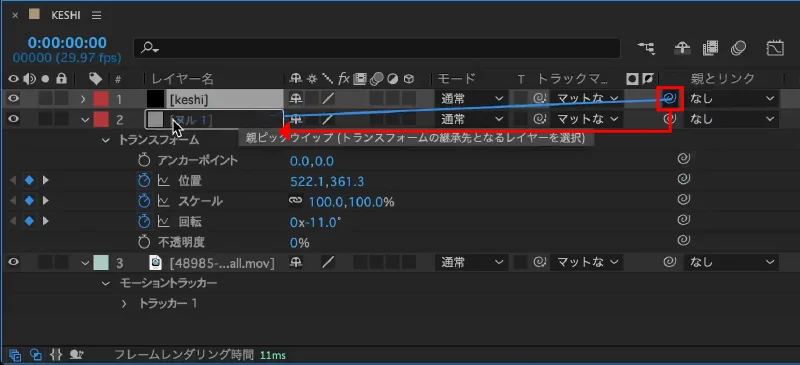800x365 pixels.
Task: Click the 位置 value 522.1,361.3
Action: 327,181
